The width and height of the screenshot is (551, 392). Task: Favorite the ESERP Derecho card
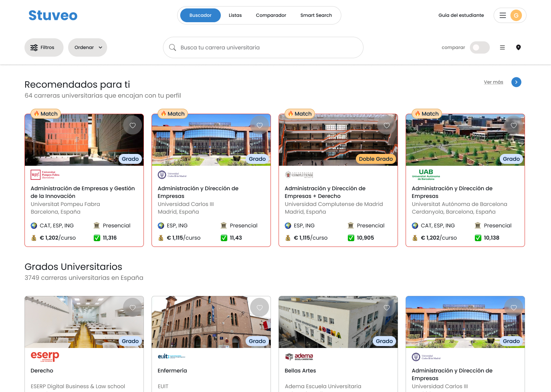point(132,307)
